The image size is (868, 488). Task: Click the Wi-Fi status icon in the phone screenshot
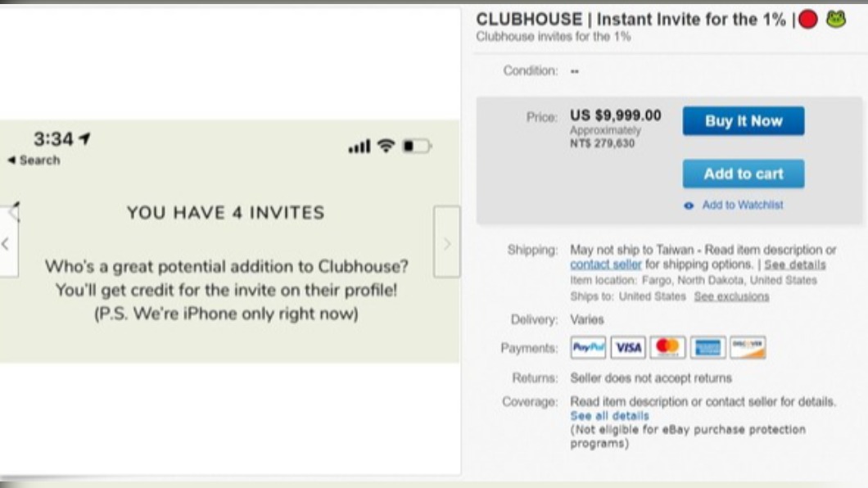385,147
